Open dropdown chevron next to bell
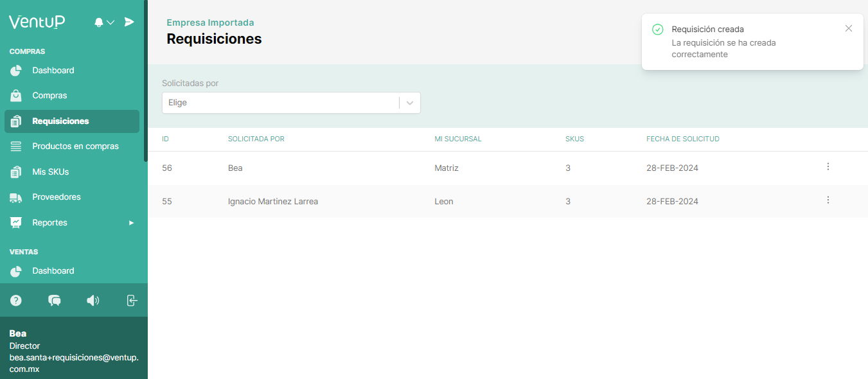The height and width of the screenshot is (379, 868). (111, 22)
